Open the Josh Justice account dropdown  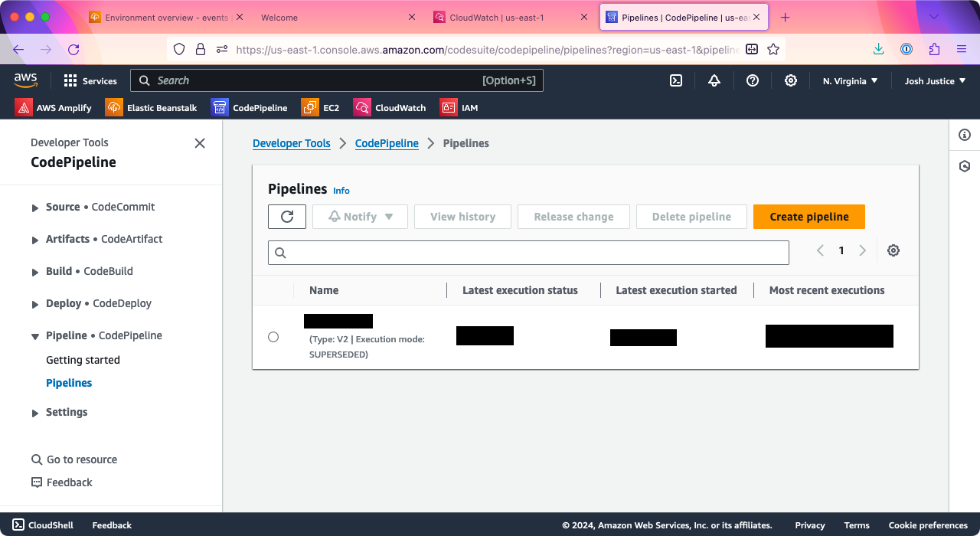click(935, 80)
